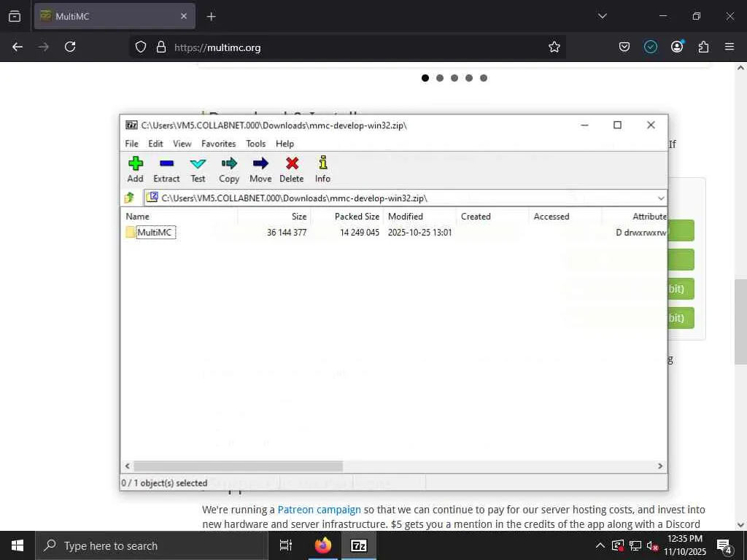Sort by Packed Size column header

pyautogui.click(x=347, y=217)
